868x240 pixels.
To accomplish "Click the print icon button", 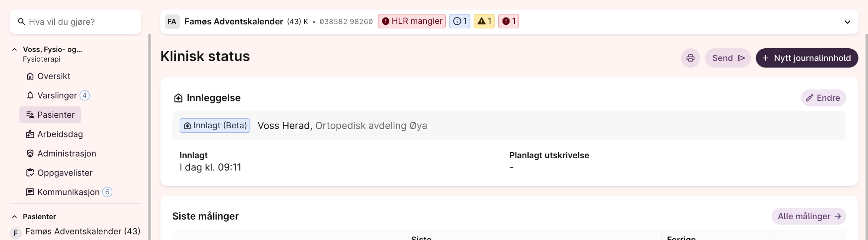I will (x=690, y=58).
